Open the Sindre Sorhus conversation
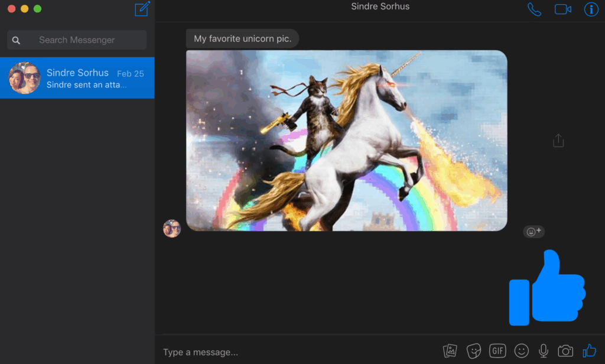The height and width of the screenshot is (364, 605). point(77,78)
